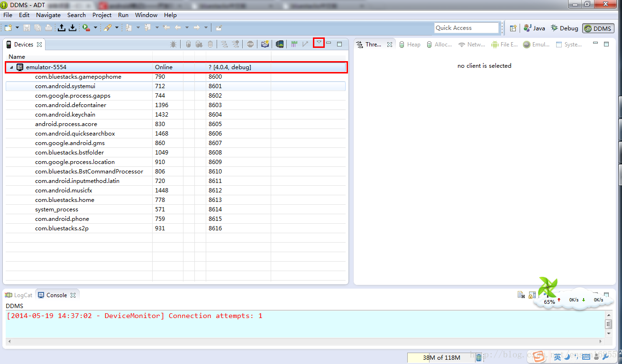Click the Quick Access search field

click(x=466, y=28)
